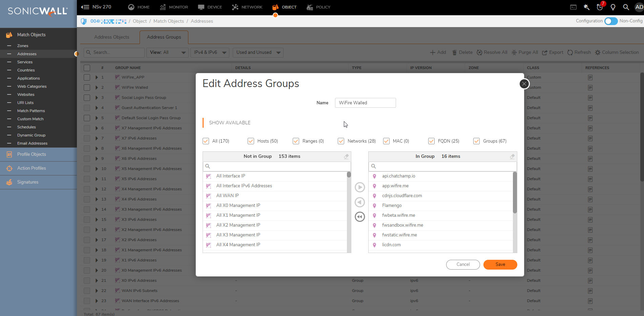The image size is (644, 316).
Task: Collapse sidebar with the back-arrow menu icon
Action: click(85, 7)
